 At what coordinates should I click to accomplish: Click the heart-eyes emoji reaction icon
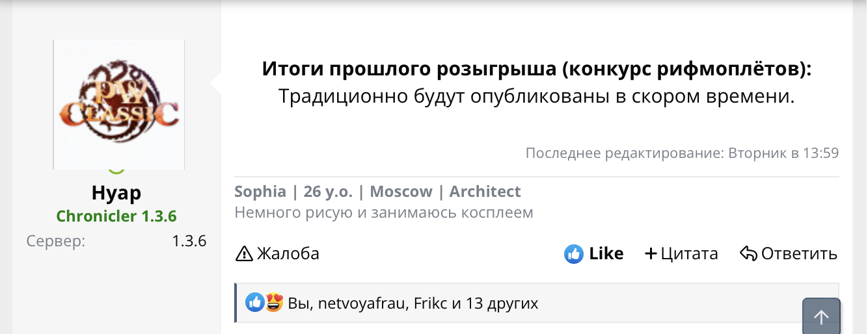pyautogui.click(x=274, y=302)
